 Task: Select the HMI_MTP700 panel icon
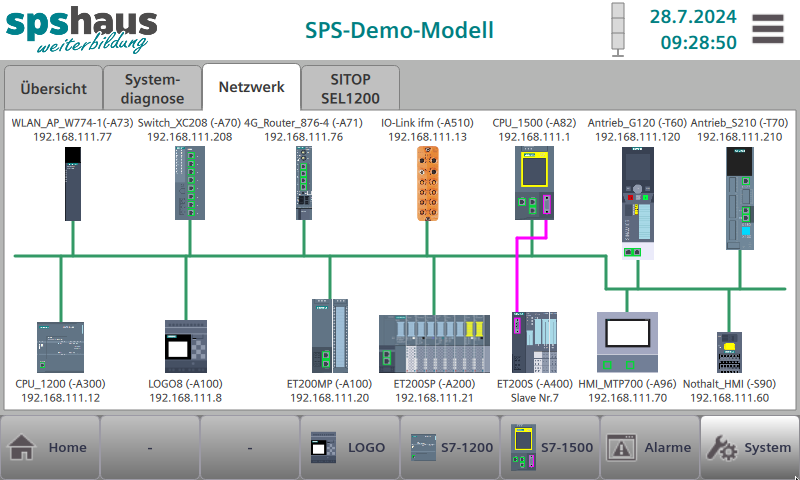(x=628, y=342)
